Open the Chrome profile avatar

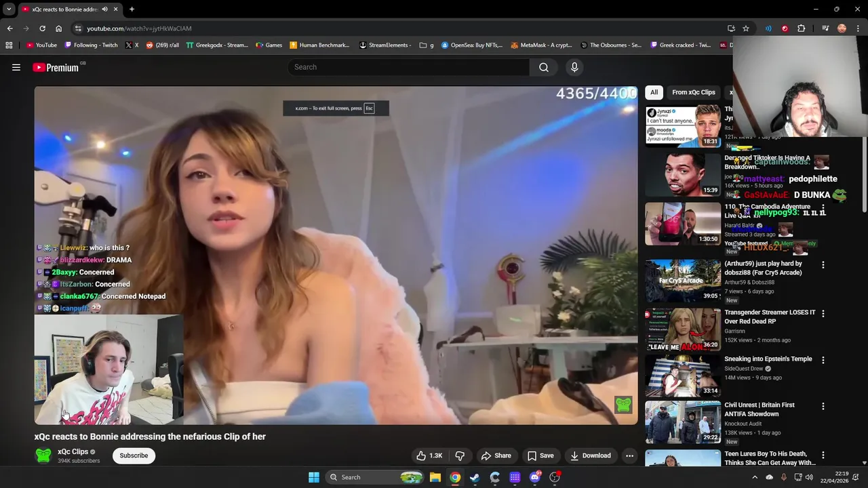842,28
